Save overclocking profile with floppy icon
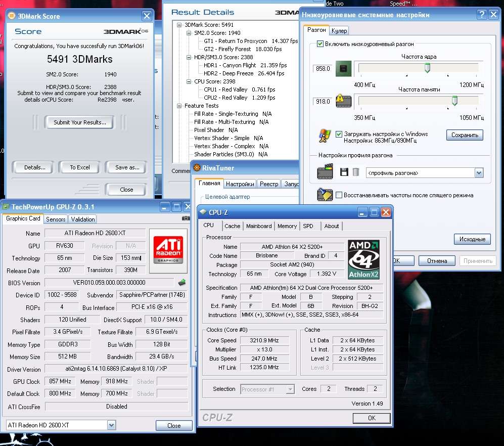The image size is (504, 446). pyautogui.click(x=344, y=172)
